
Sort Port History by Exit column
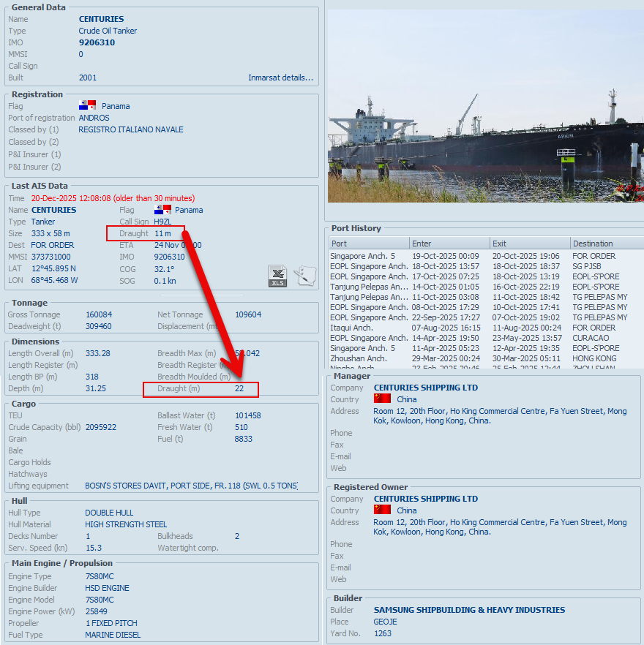point(530,243)
